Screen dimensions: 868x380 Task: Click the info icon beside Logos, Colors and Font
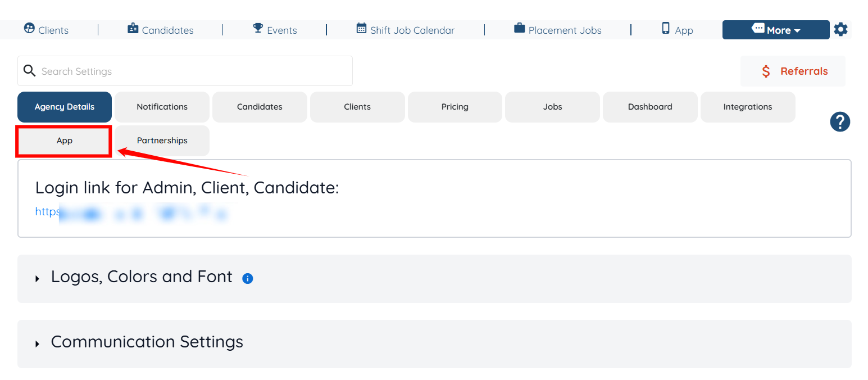point(247,278)
